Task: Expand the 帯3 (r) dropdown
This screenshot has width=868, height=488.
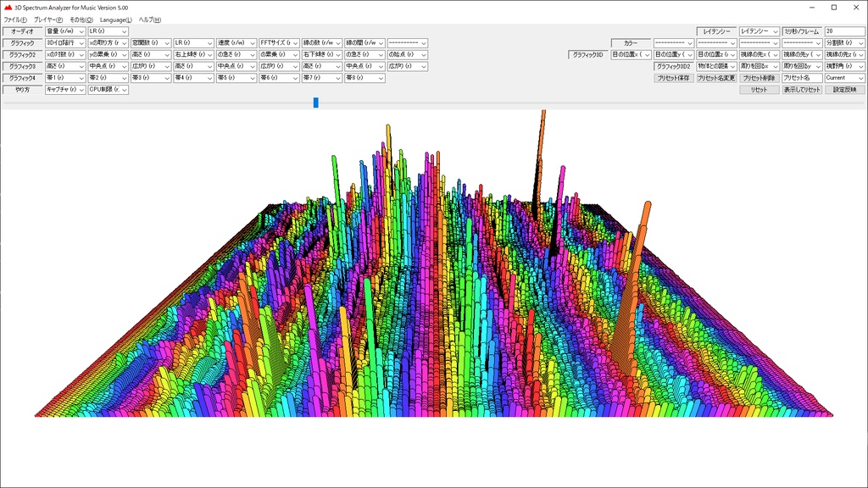Action: point(151,78)
